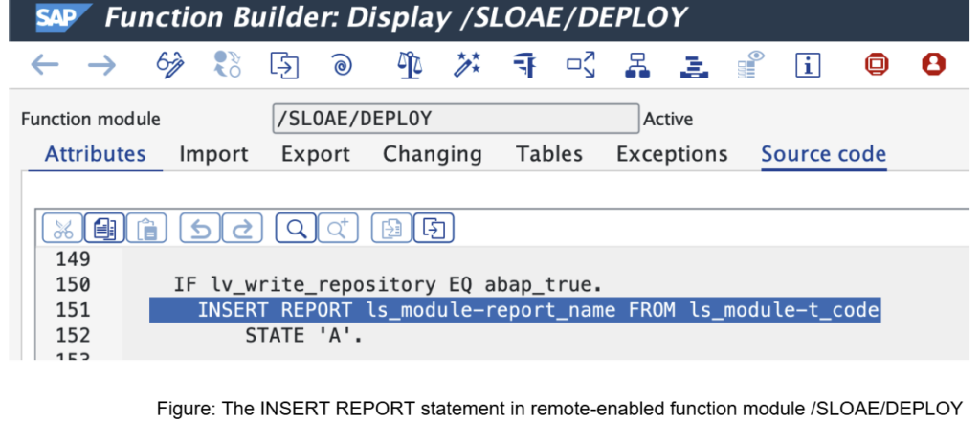This screenshot has width=980, height=423.
Task: Open the Attributes tab
Action: [95, 154]
